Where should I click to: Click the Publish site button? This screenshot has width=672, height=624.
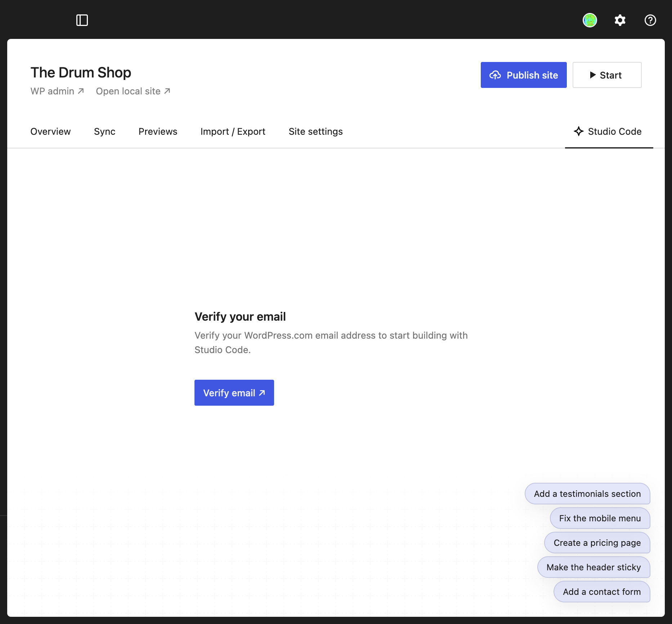[x=524, y=75]
